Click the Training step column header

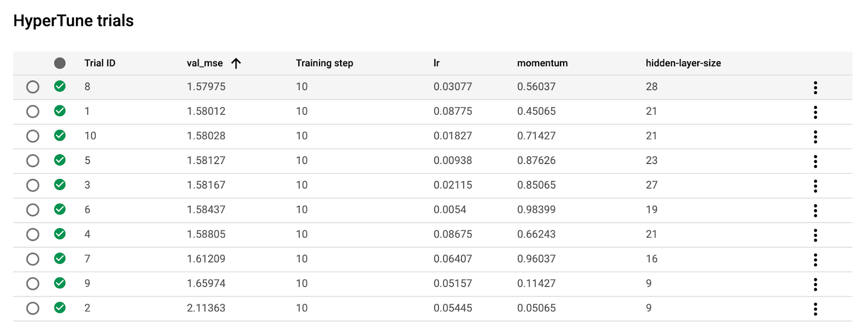pos(324,63)
